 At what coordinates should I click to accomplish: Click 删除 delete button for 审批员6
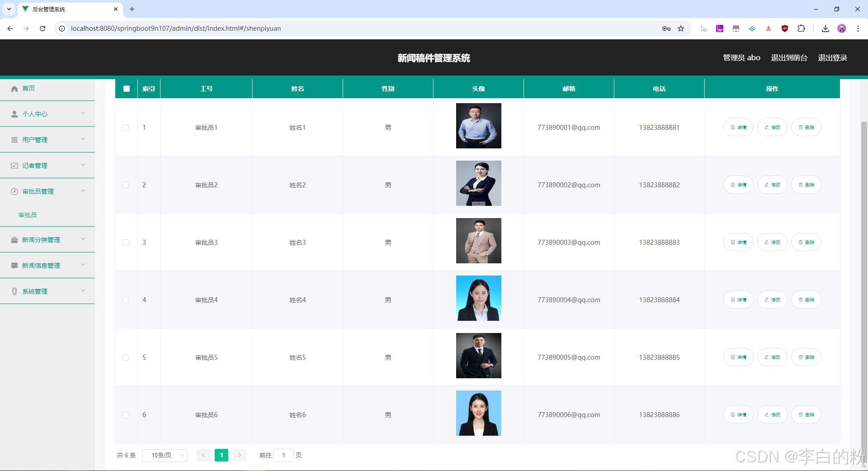pyautogui.click(x=806, y=414)
